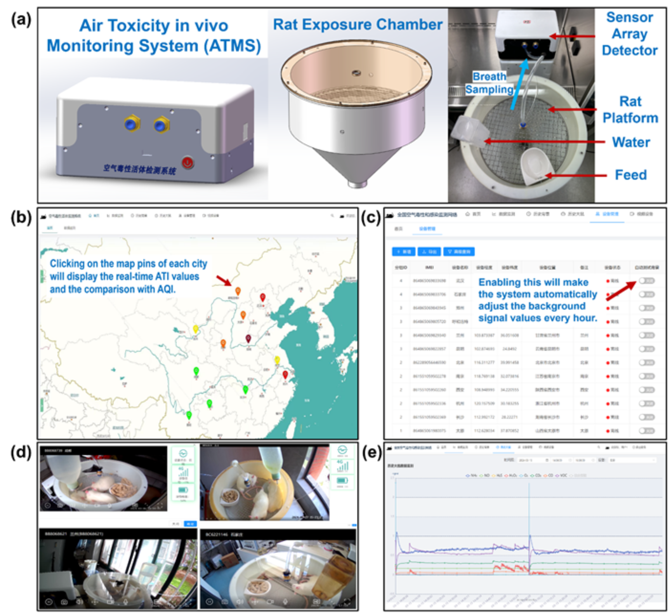
Task: Click the battery status icon beside top-right video
Action: (342, 481)
